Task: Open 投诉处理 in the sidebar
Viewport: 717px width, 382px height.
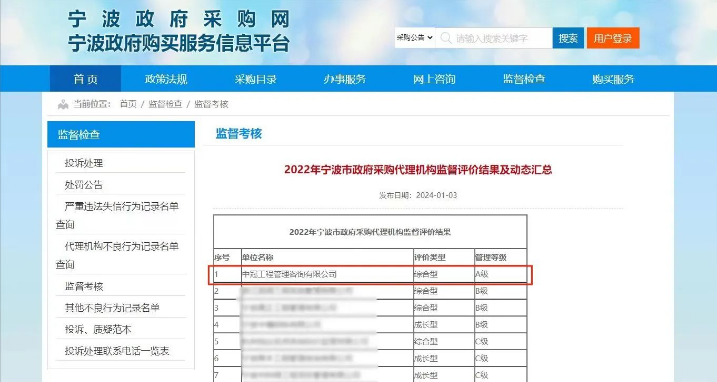Action: (x=84, y=163)
